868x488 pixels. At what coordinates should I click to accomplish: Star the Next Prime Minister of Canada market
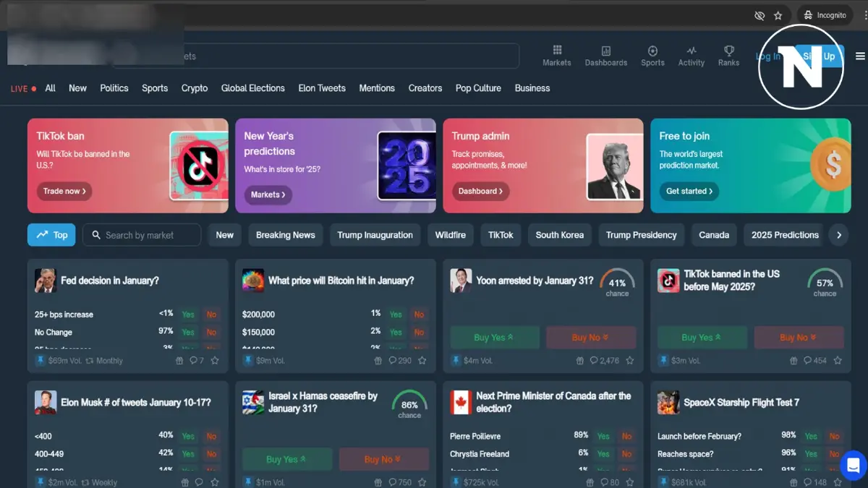(x=630, y=482)
